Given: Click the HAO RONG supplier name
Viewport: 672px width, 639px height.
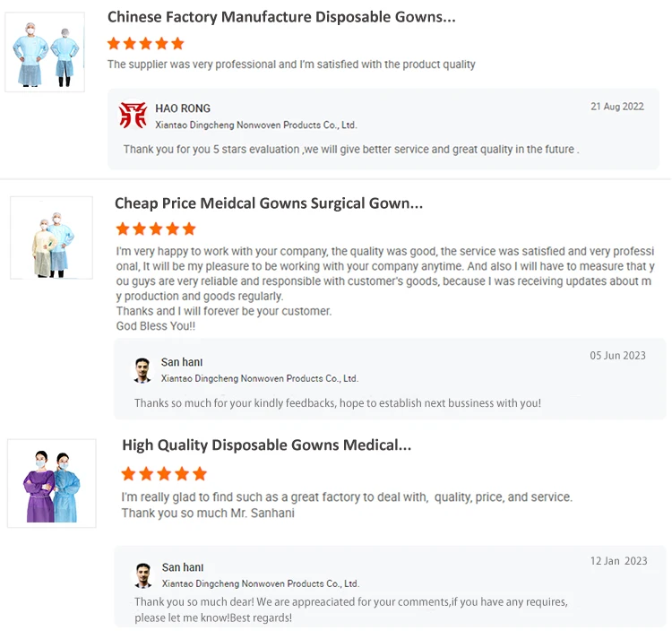Looking at the screenshot, I should coord(183,108).
